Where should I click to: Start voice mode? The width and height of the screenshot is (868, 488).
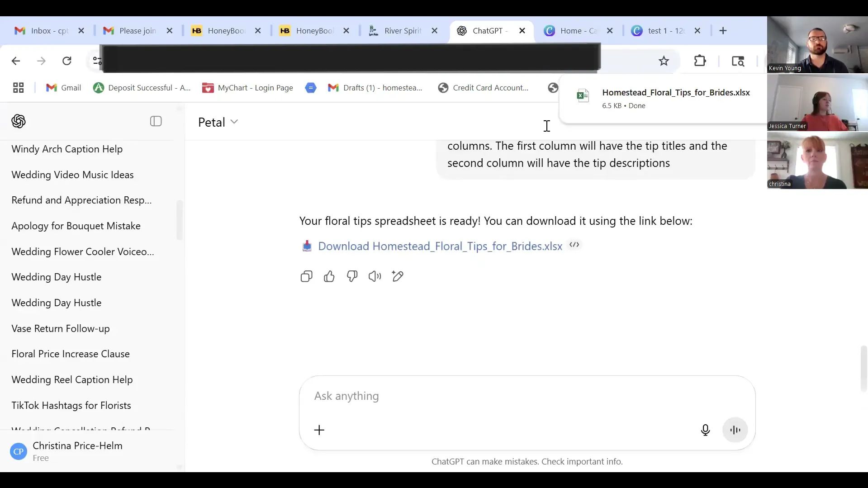(735, 430)
